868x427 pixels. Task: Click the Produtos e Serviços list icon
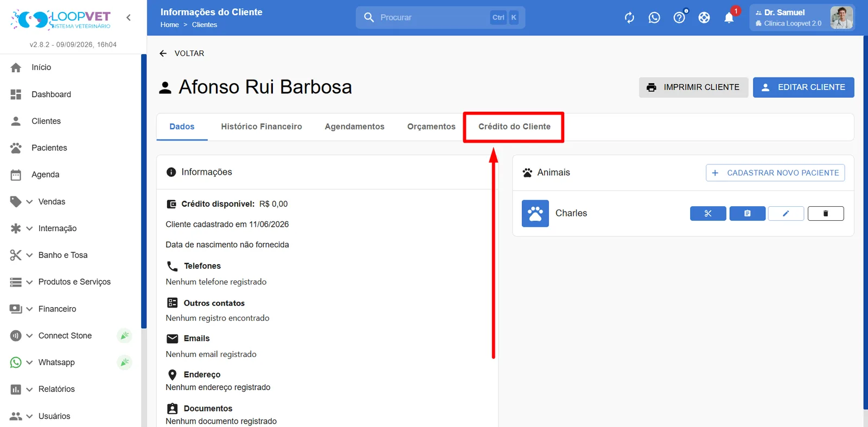(16, 282)
